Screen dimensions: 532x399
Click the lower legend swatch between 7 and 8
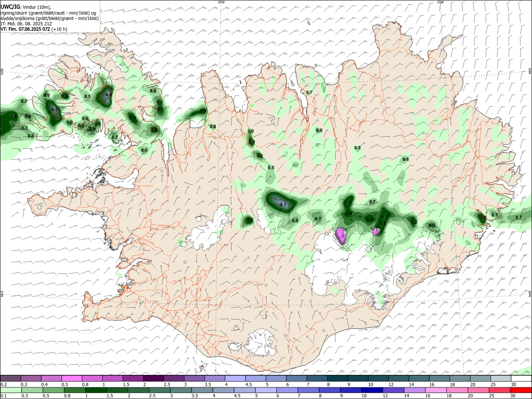pyautogui.click(x=308, y=390)
